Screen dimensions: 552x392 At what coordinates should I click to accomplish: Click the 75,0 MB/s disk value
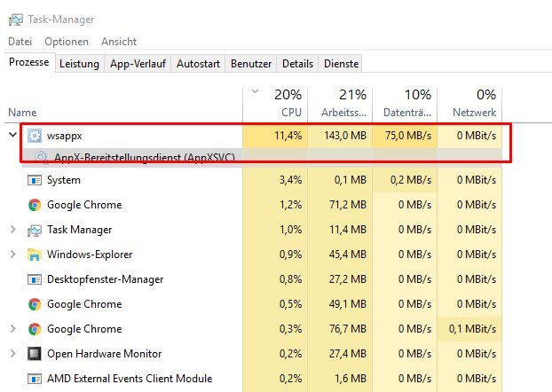(408, 136)
